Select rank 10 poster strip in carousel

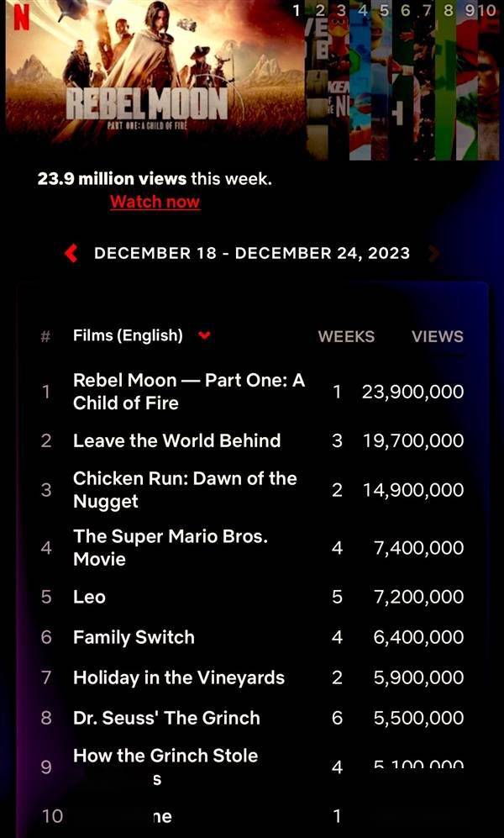[x=489, y=84]
